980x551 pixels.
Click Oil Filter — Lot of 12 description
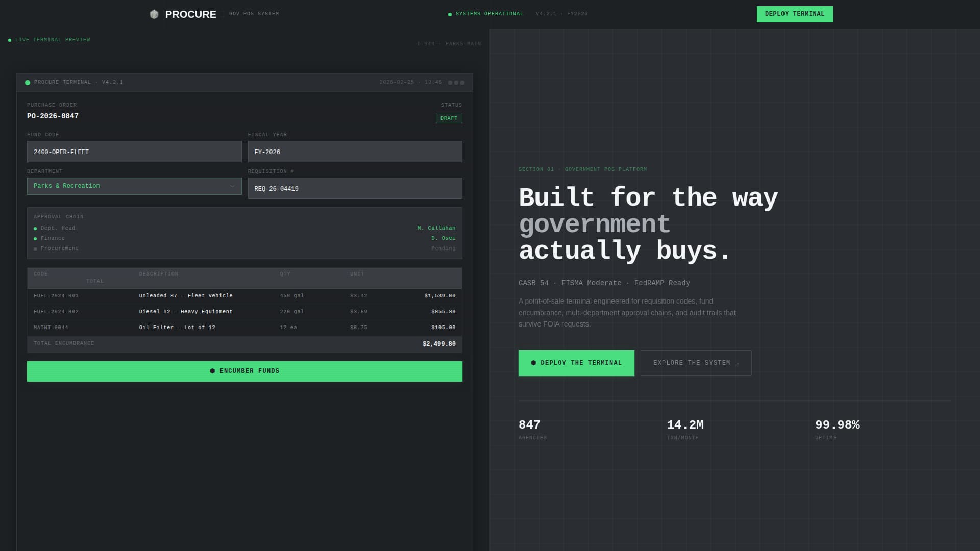(177, 328)
